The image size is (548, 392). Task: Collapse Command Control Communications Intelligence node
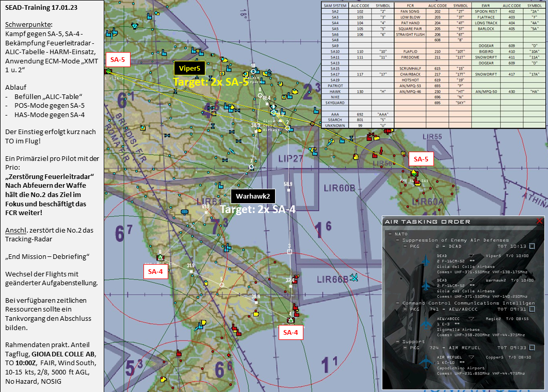(x=398, y=303)
